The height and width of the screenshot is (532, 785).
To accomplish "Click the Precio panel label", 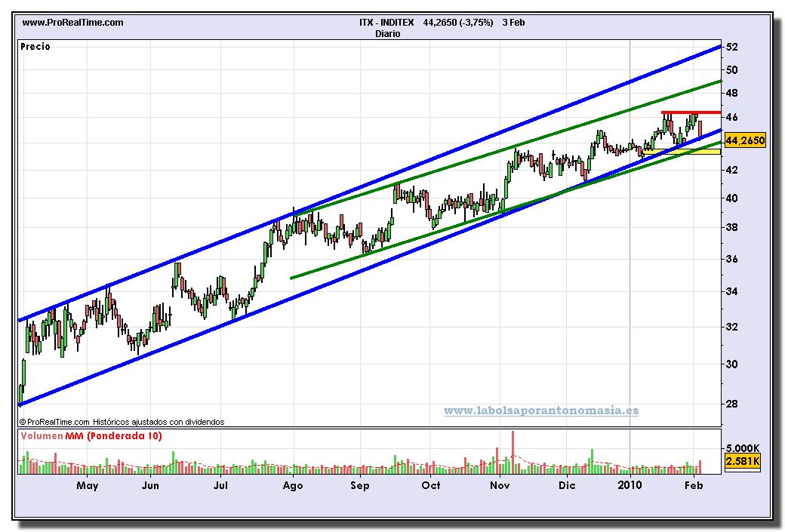I will point(35,47).
